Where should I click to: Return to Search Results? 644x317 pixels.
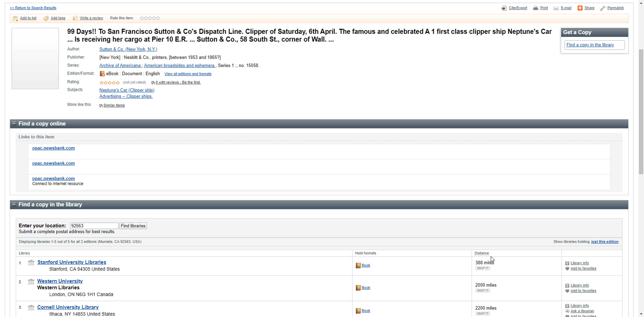(x=33, y=8)
